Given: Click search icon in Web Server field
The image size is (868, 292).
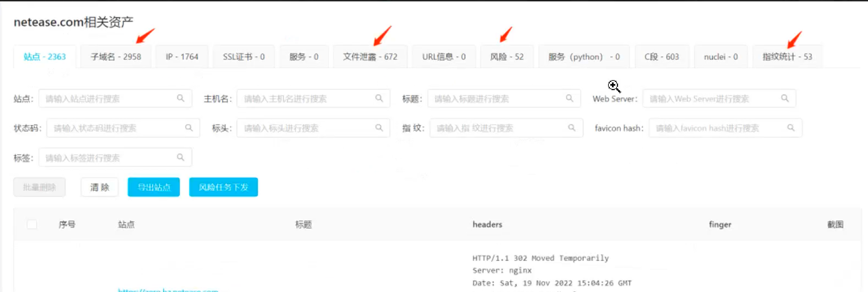Looking at the screenshot, I should click(785, 98).
